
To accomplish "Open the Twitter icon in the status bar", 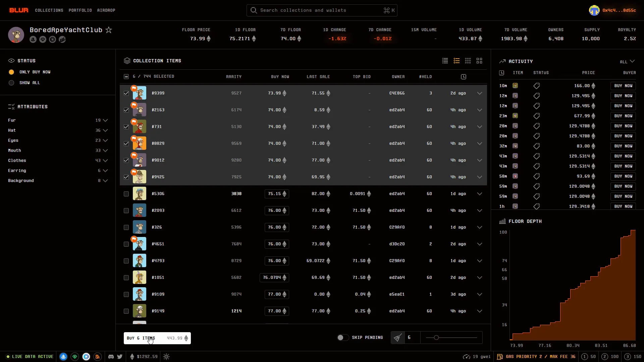I will pyautogui.click(x=120, y=357).
